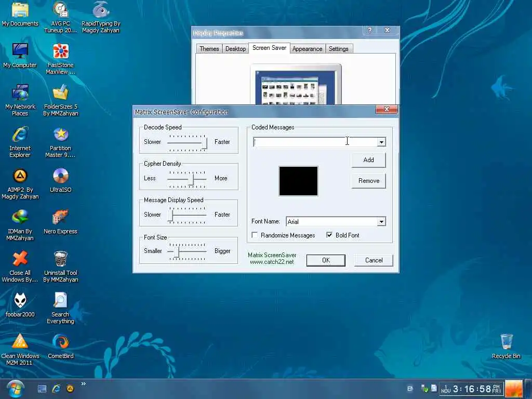The image size is (532, 399).
Task: Open AVG PC Tuneup desktop icon
Action: point(60,17)
